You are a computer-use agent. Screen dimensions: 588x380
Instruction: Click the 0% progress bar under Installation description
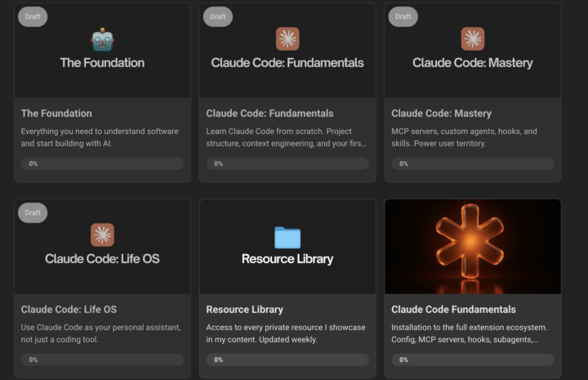tap(473, 360)
